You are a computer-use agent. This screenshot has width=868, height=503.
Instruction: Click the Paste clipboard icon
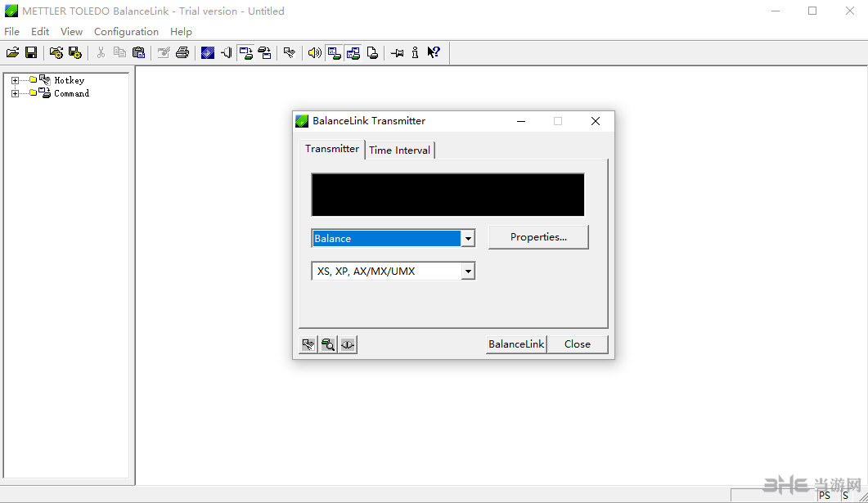pyautogui.click(x=138, y=52)
